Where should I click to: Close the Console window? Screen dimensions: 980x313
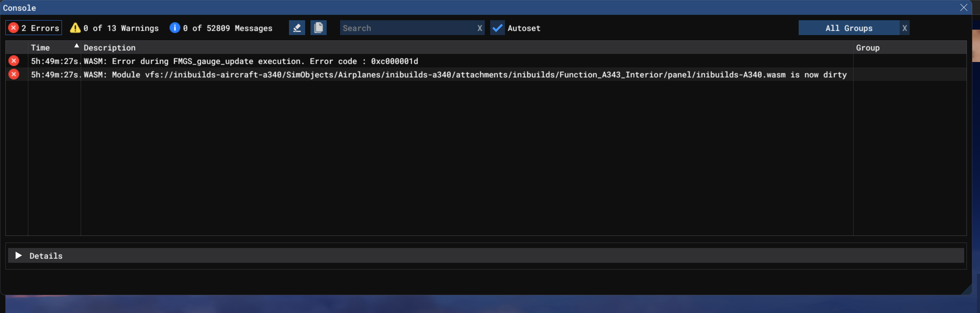tap(963, 8)
